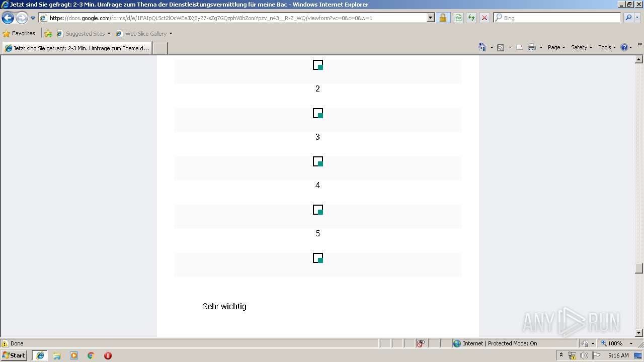Click the Print icon
Screen dimensions: 644x362
(532, 47)
